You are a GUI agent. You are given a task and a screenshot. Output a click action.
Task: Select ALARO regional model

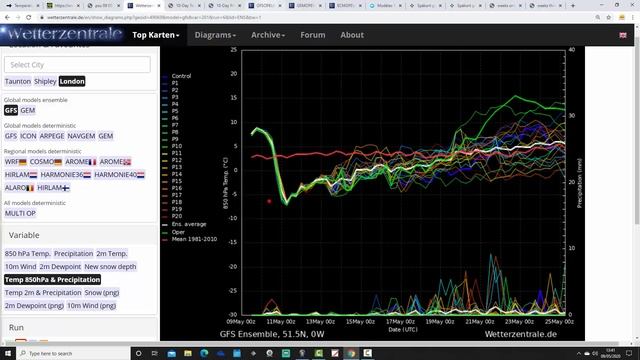pos(19,188)
